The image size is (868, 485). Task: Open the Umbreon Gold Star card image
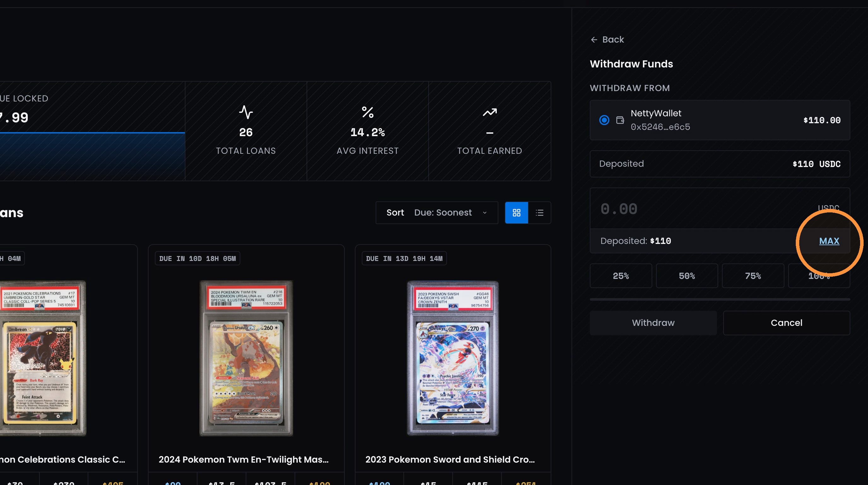[43, 358]
